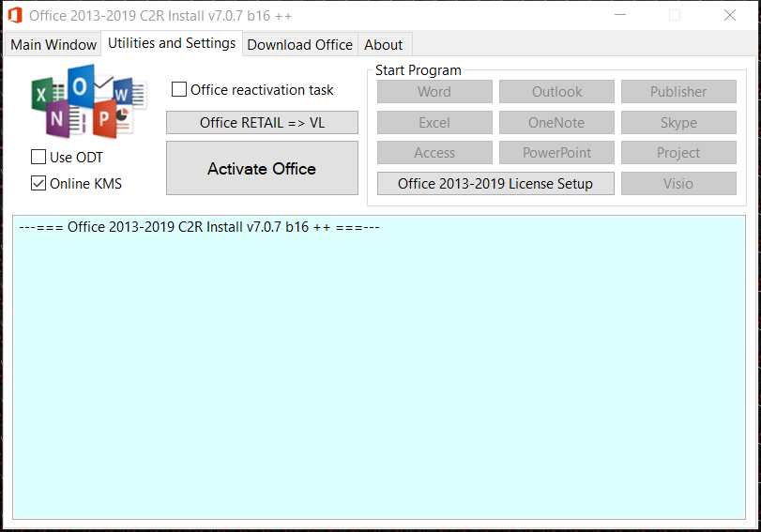The image size is (761, 532).
Task: Minimize the installer window
Action: (619, 15)
